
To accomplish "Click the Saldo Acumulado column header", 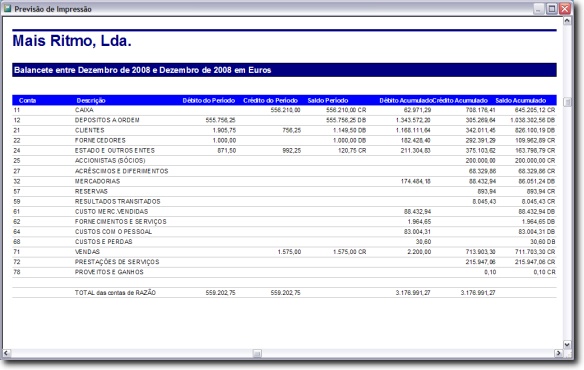I will tap(520, 100).
